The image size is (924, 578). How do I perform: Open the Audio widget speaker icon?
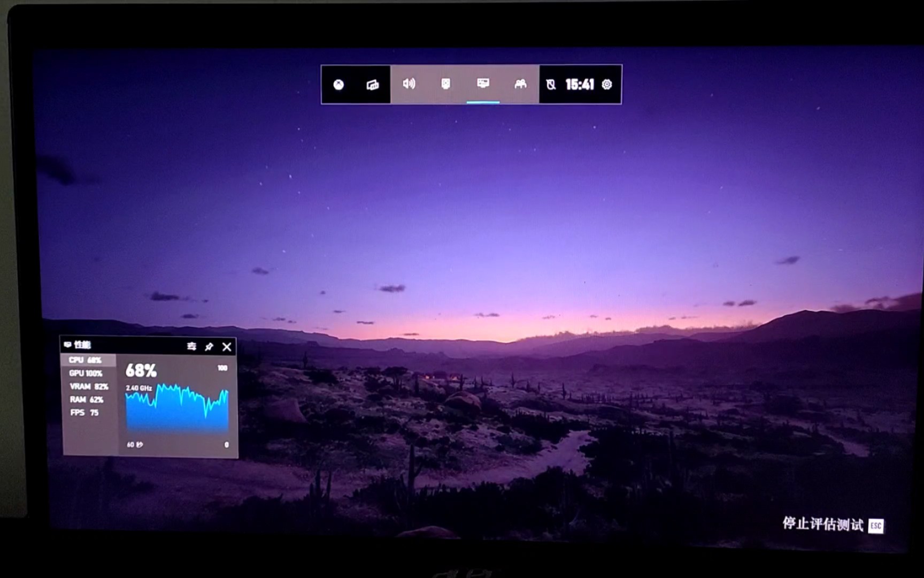pos(409,83)
